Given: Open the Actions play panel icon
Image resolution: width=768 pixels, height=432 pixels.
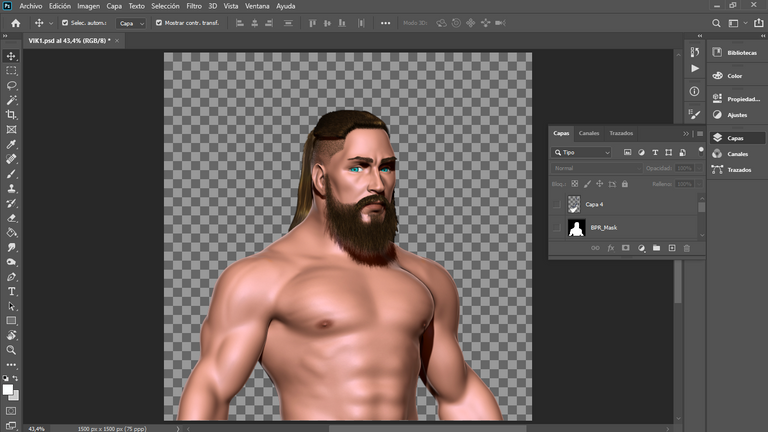Looking at the screenshot, I should pyautogui.click(x=695, y=69).
